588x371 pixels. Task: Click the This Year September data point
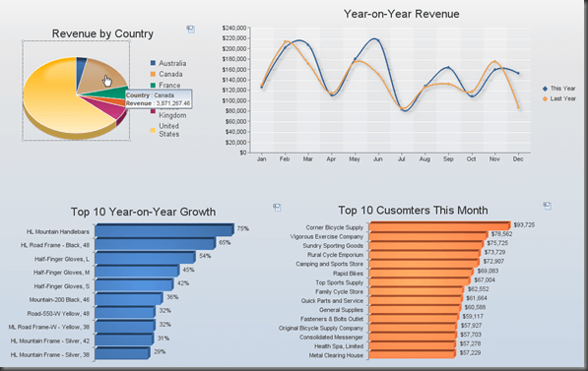(448, 68)
